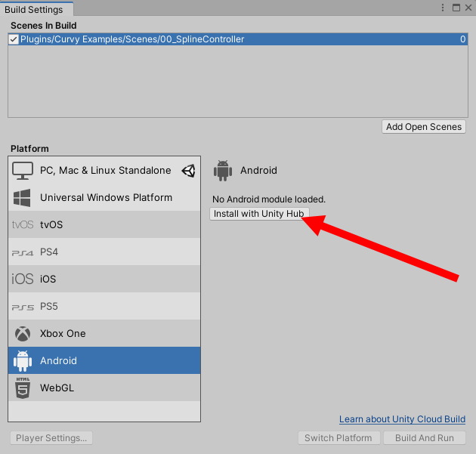The width and height of the screenshot is (476, 454).
Task: Select the iOS platform row
Action: [x=104, y=279]
